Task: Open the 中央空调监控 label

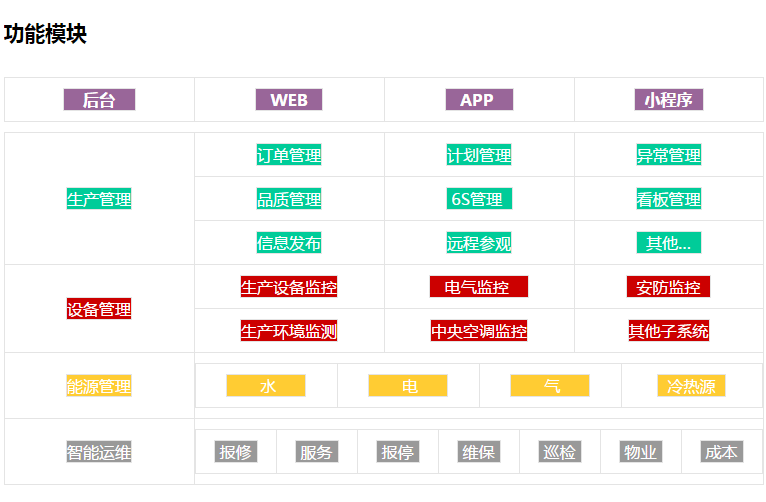Action: tap(479, 331)
